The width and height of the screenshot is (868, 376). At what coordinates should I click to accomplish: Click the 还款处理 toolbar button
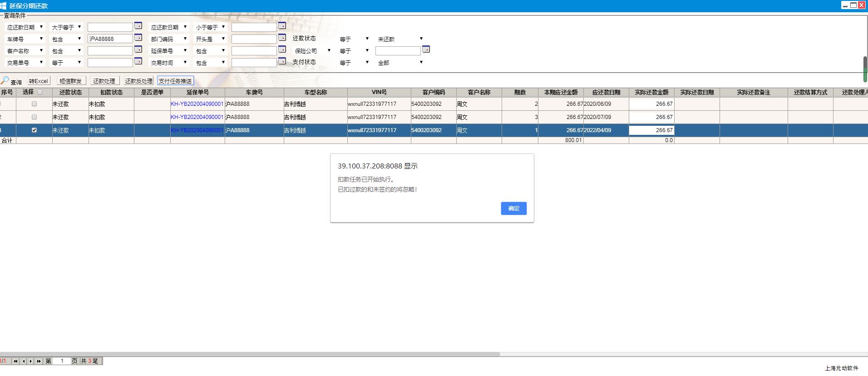[x=104, y=81]
